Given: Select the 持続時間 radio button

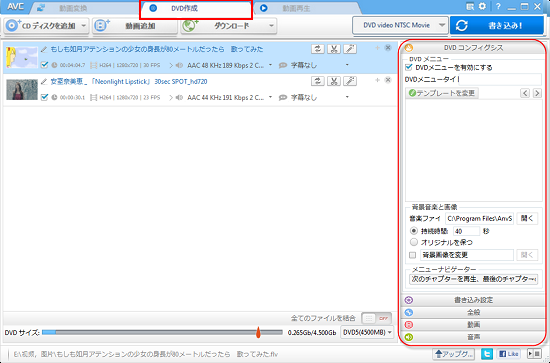Looking at the screenshot, I should 414,231.
